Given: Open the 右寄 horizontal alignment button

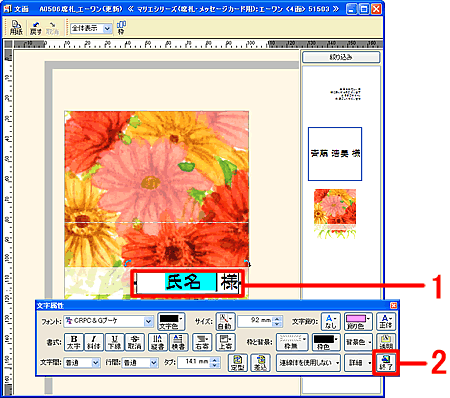Looking at the screenshot, I should (202, 342).
